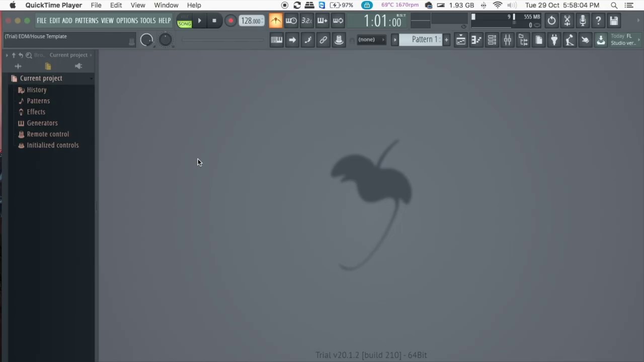Open the PATTERNS menu

pyautogui.click(x=87, y=21)
